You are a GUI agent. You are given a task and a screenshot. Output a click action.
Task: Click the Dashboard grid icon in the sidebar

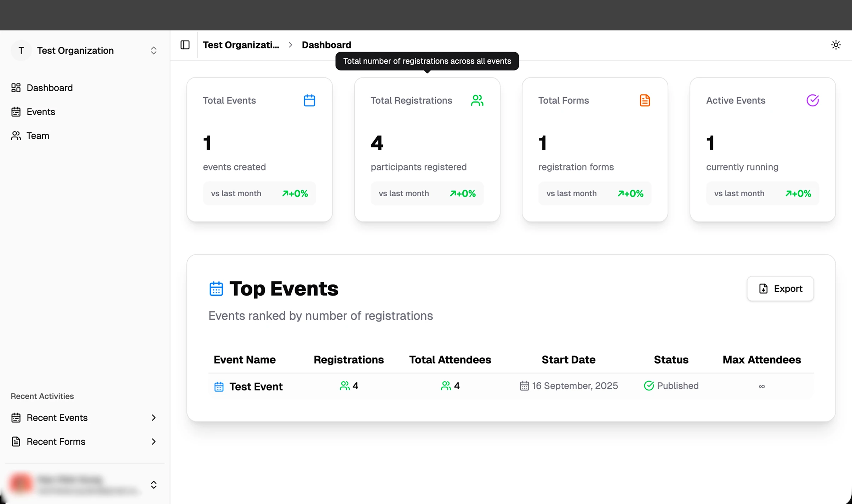click(16, 87)
